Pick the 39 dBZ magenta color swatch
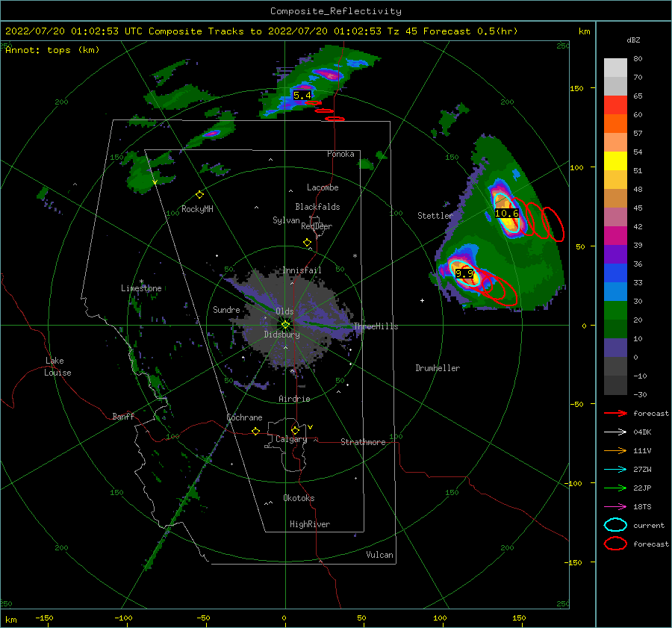This screenshot has width=672, height=628. (615, 235)
